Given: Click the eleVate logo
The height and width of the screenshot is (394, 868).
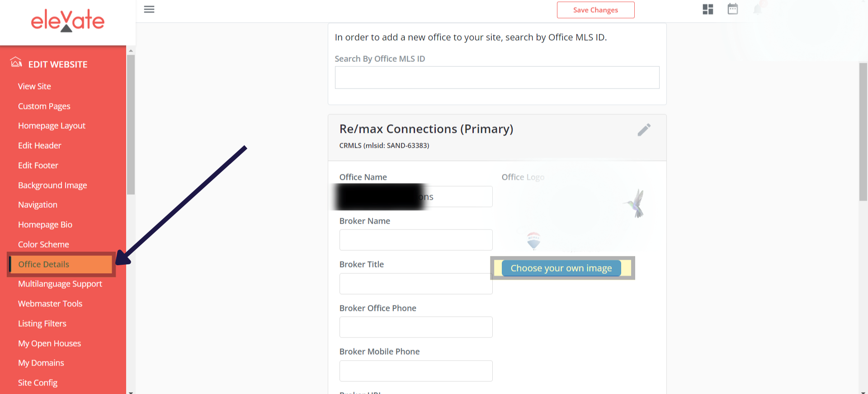Looking at the screenshot, I should [68, 21].
